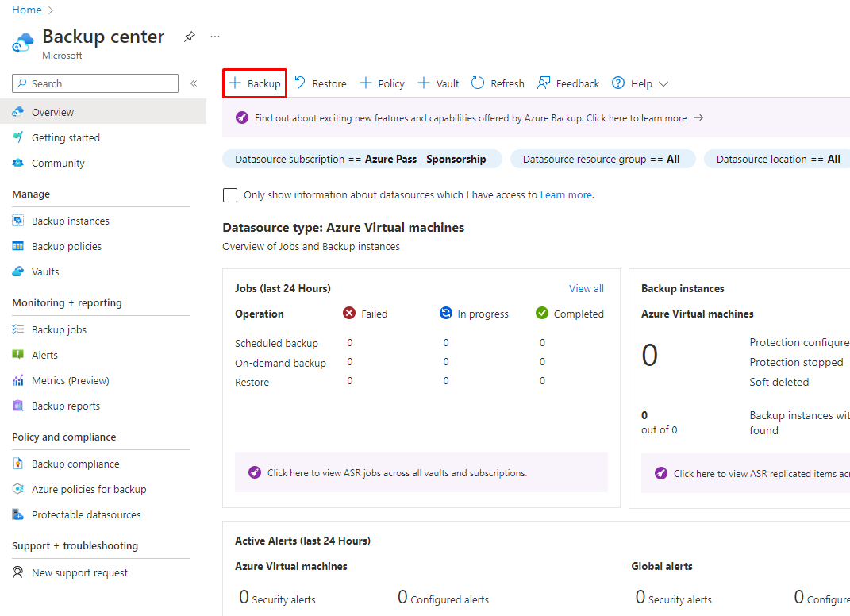Collapse the sidebar with double chevron
The height and width of the screenshot is (616, 850).
pyautogui.click(x=194, y=83)
